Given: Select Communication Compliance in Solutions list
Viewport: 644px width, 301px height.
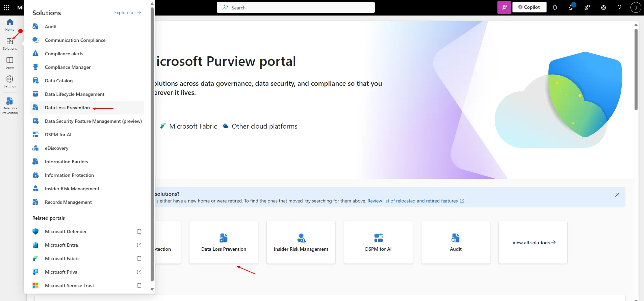Looking at the screenshot, I should pos(87,40).
